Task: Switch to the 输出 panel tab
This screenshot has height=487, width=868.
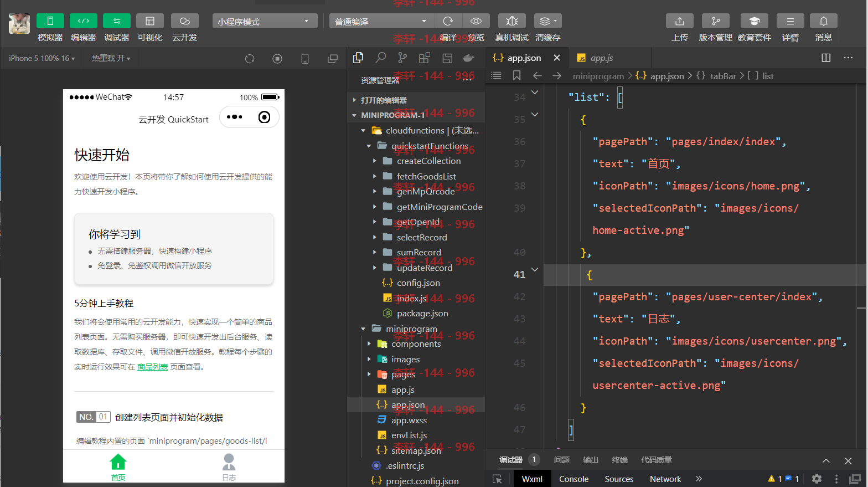Action: point(591,460)
